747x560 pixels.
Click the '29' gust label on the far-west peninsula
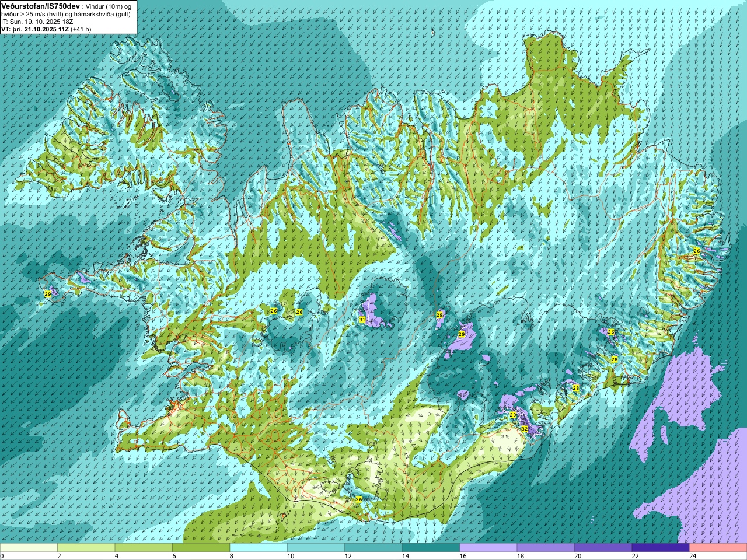[x=48, y=294]
